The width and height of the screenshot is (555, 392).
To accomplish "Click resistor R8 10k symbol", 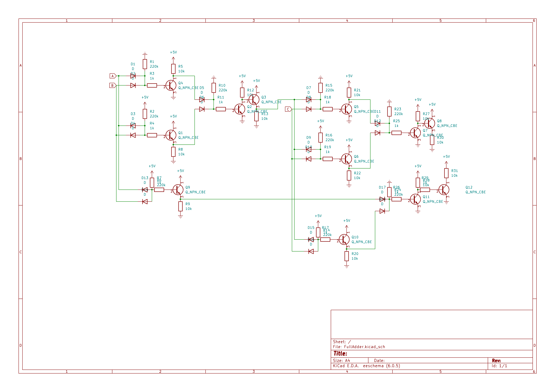I will (x=173, y=152).
